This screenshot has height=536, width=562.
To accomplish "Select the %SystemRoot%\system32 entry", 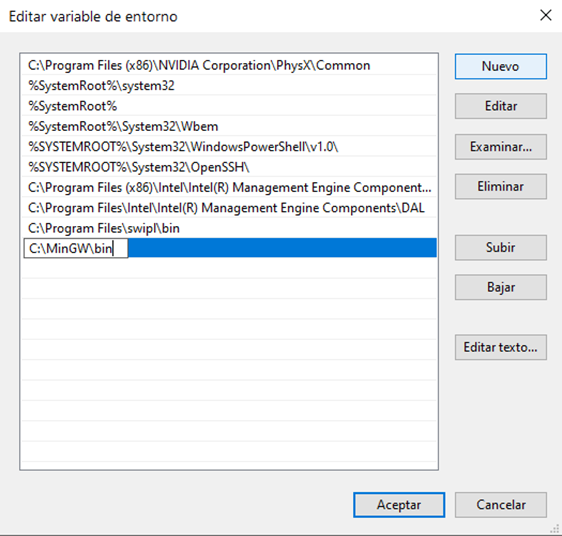I will (x=229, y=86).
